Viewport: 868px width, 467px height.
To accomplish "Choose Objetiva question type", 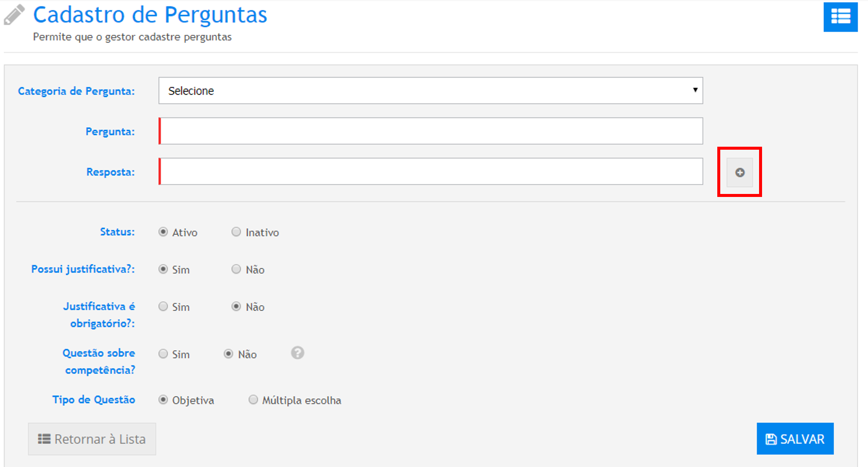I will (x=163, y=400).
